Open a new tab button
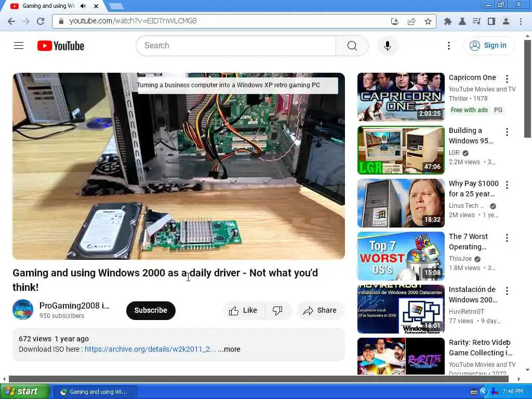 pyautogui.click(x=116, y=6)
